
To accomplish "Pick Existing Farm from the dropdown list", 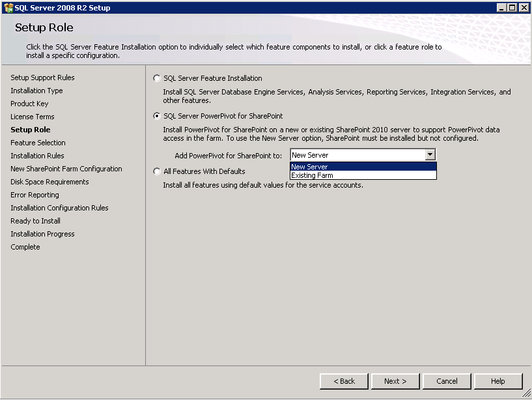I will (x=363, y=175).
